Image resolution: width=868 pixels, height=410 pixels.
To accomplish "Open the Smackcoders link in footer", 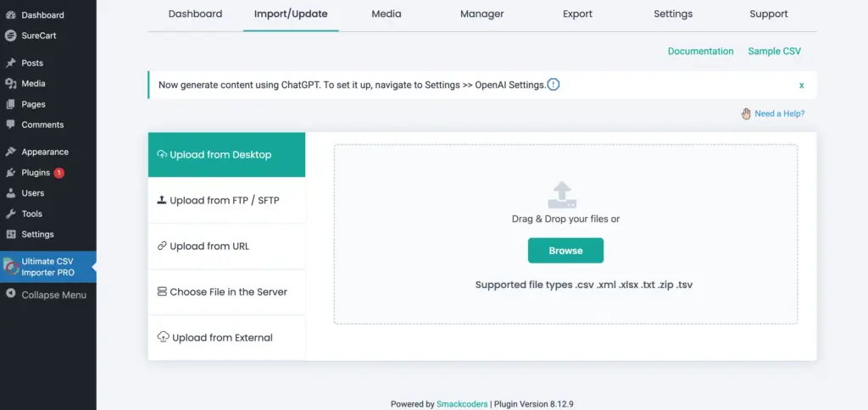I will coord(462,404).
